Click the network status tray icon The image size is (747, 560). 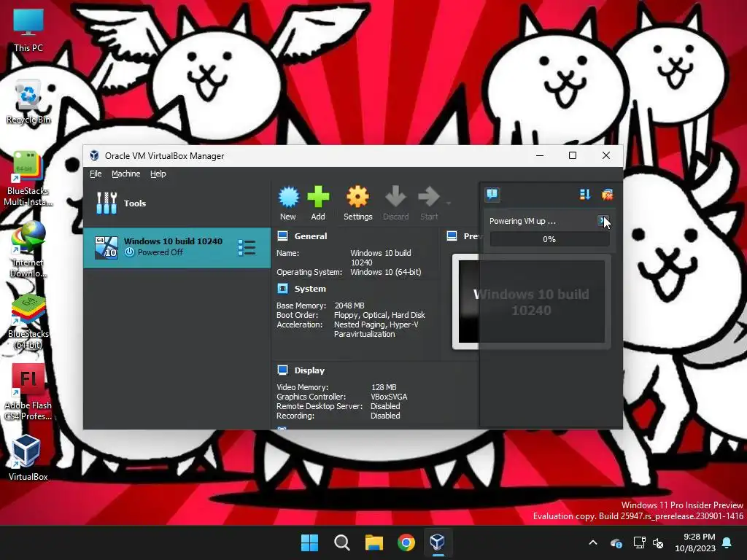click(639, 542)
